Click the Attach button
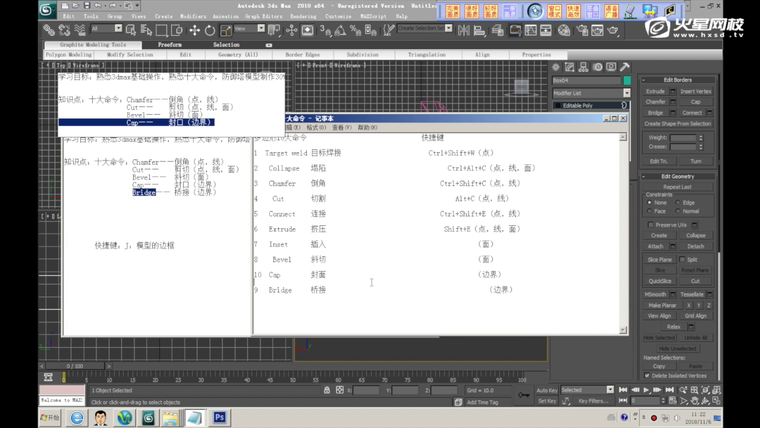The height and width of the screenshot is (428, 760). 655,246
